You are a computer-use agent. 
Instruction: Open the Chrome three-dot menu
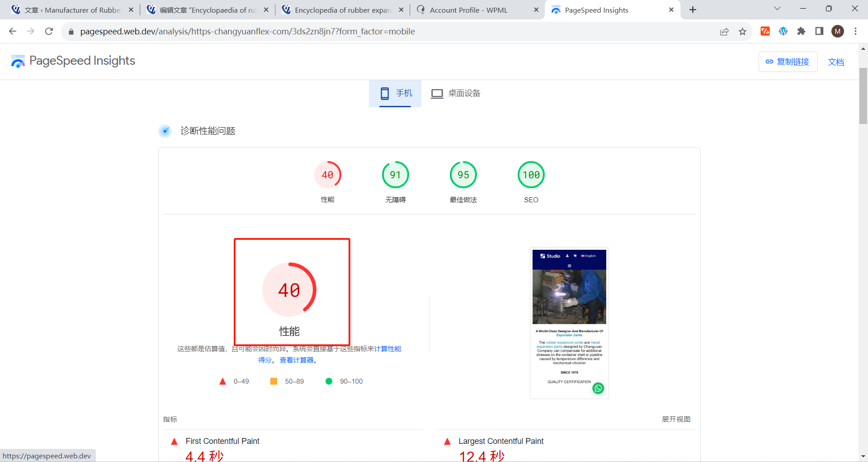click(855, 31)
